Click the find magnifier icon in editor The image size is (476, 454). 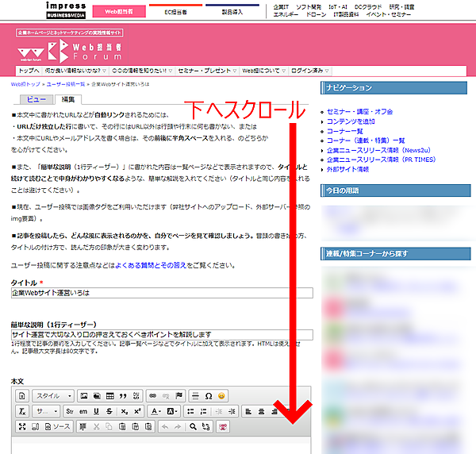[x=193, y=427]
